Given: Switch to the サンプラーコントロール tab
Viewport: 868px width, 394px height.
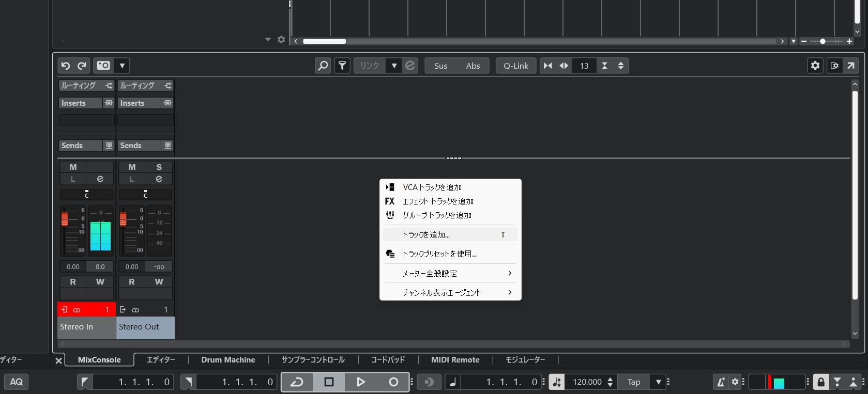Looking at the screenshot, I should click(313, 360).
